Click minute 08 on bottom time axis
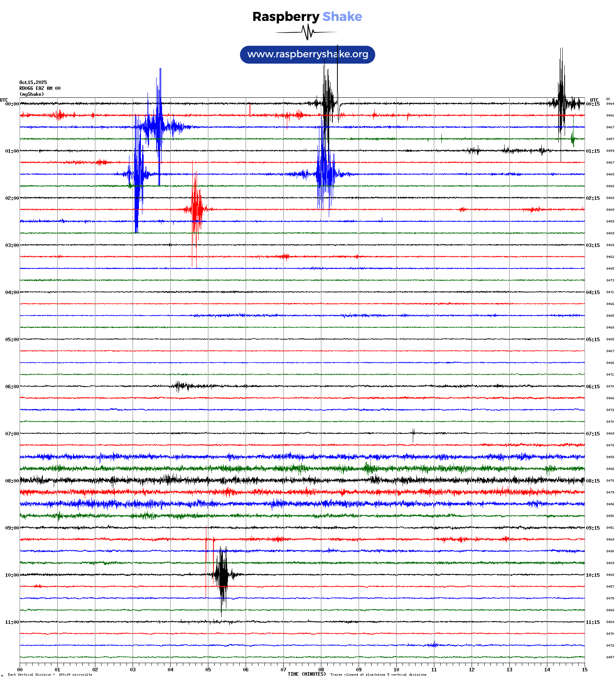The image size is (616, 680). 321,670
